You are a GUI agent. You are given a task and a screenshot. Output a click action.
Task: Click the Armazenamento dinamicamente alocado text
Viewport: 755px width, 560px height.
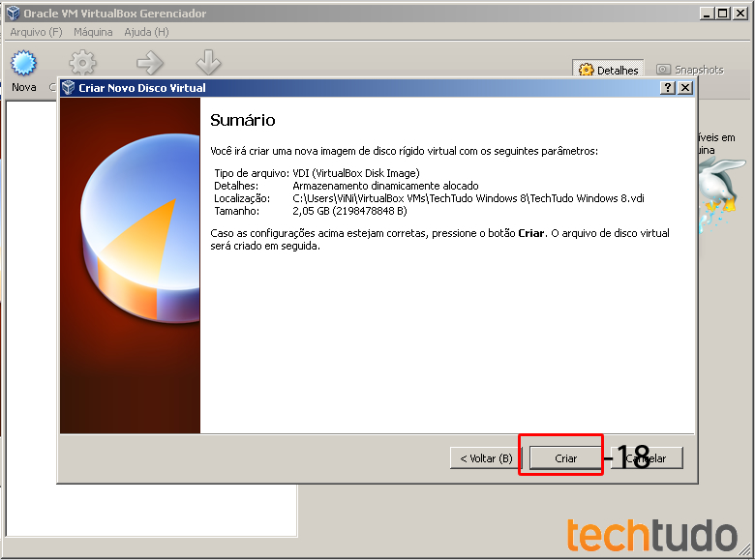pyautogui.click(x=385, y=186)
